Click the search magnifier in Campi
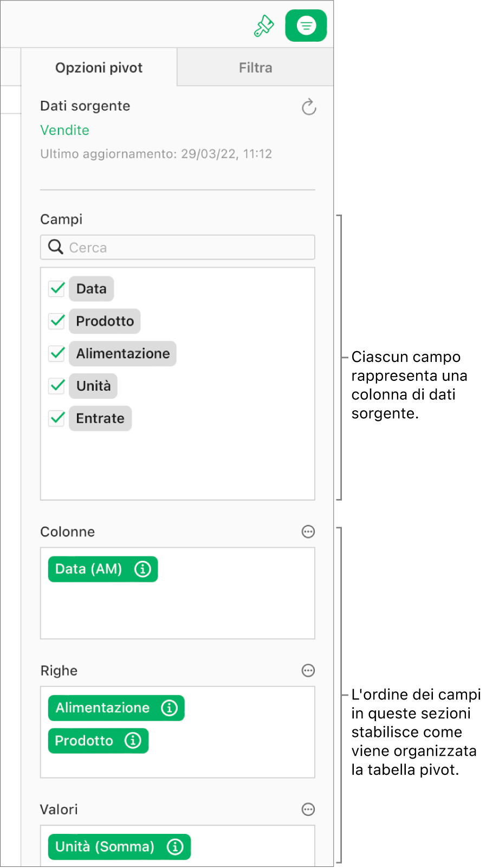This screenshot has height=868, width=486. 55,247
